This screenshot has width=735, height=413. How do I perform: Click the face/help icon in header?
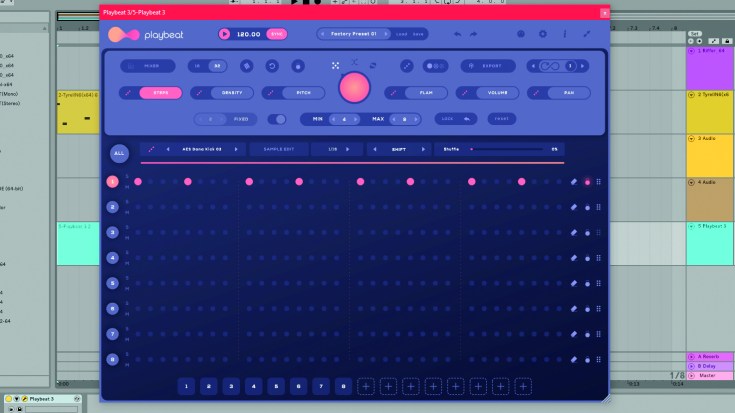click(x=521, y=34)
